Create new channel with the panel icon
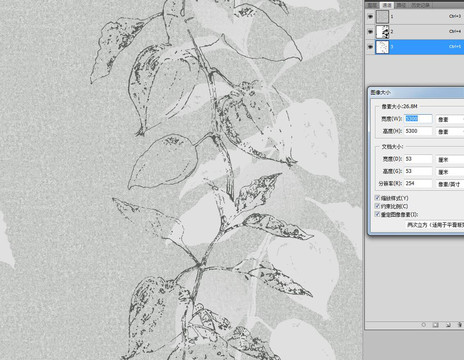Viewport: 464px width, 360px height. (x=448, y=325)
